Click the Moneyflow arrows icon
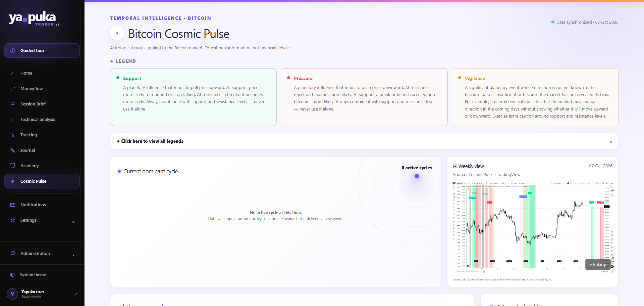The width and height of the screenshot is (644, 306). tap(13, 89)
